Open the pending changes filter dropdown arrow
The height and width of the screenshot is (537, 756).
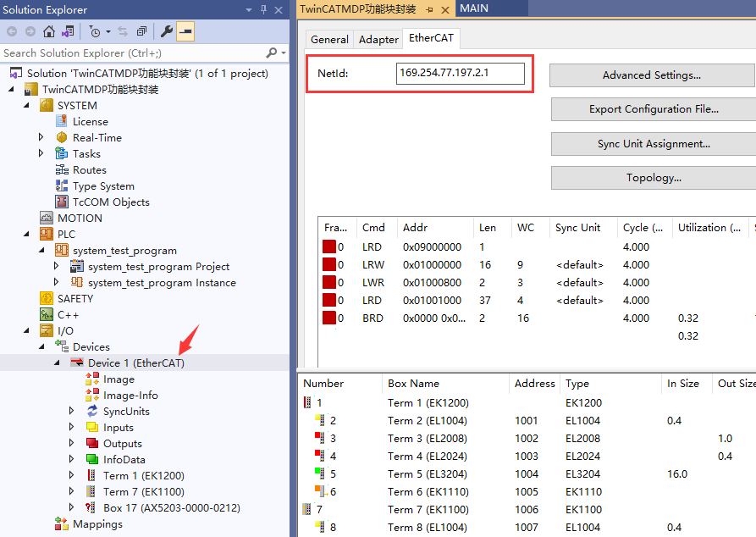pos(108,32)
